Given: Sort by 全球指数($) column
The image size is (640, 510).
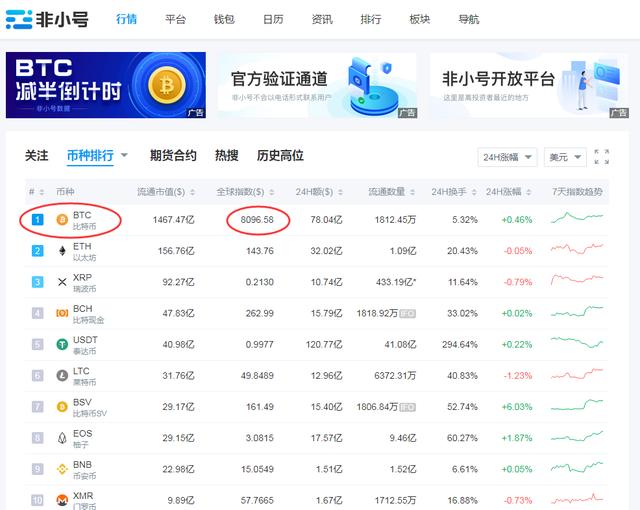Looking at the screenshot, I should [x=245, y=192].
